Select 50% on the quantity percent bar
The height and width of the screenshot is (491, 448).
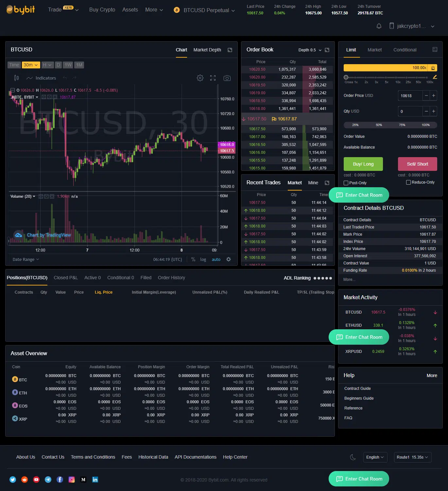[x=379, y=125]
